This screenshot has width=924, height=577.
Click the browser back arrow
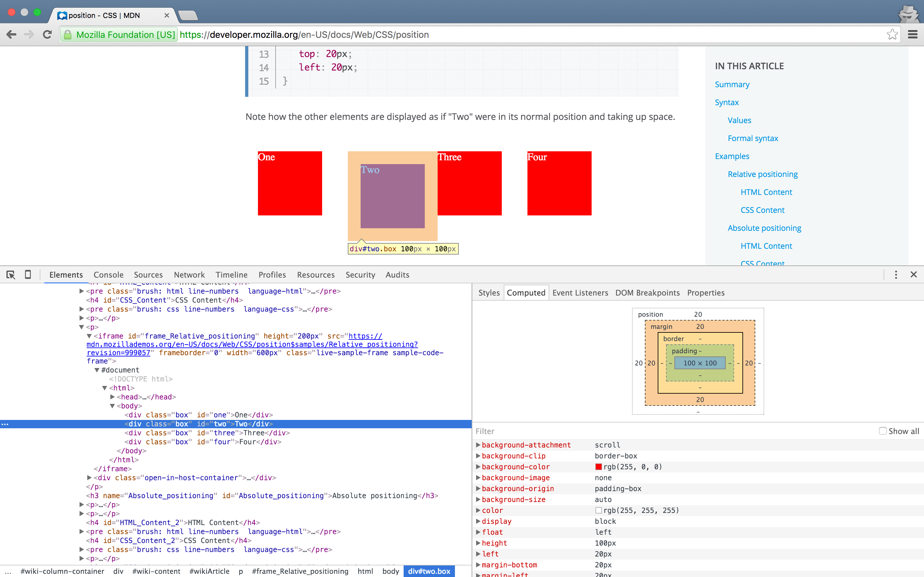tap(12, 35)
